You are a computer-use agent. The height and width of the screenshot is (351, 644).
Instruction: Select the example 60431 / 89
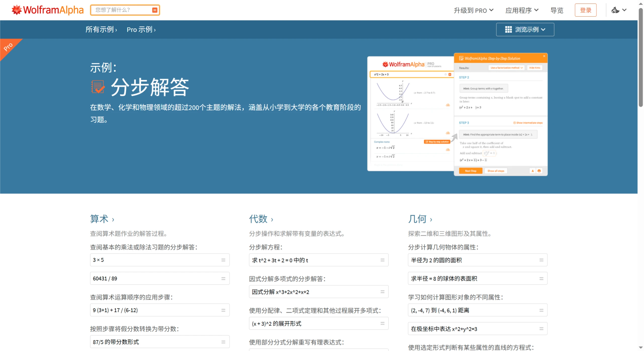pyautogui.click(x=160, y=278)
